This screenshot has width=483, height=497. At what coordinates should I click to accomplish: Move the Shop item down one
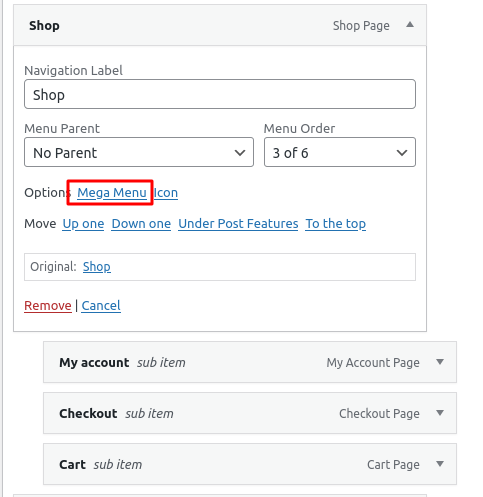pos(141,224)
